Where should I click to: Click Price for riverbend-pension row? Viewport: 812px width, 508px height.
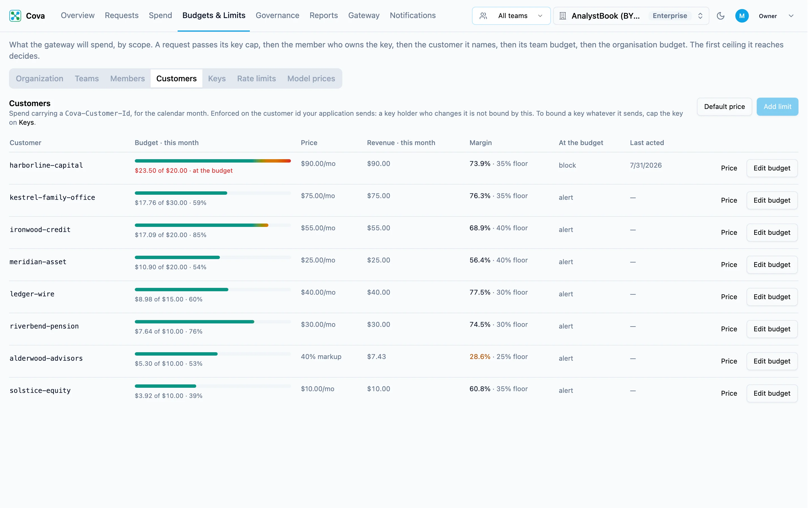pos(729,329)
